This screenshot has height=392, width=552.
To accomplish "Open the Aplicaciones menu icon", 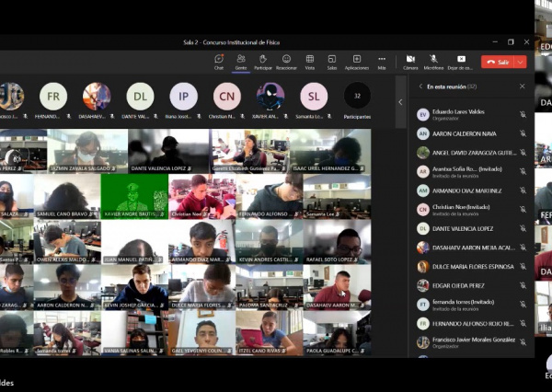I will pos(357,60).
